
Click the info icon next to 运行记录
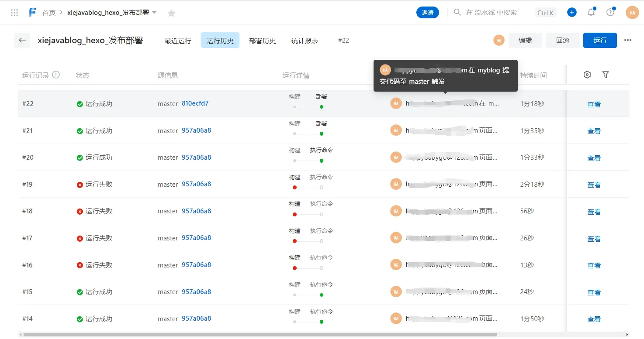tap(56, 74)
